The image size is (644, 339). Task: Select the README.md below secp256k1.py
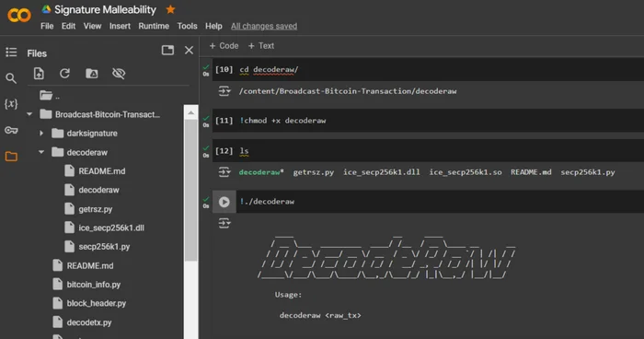pyautogui.click(x=90, y=266)
